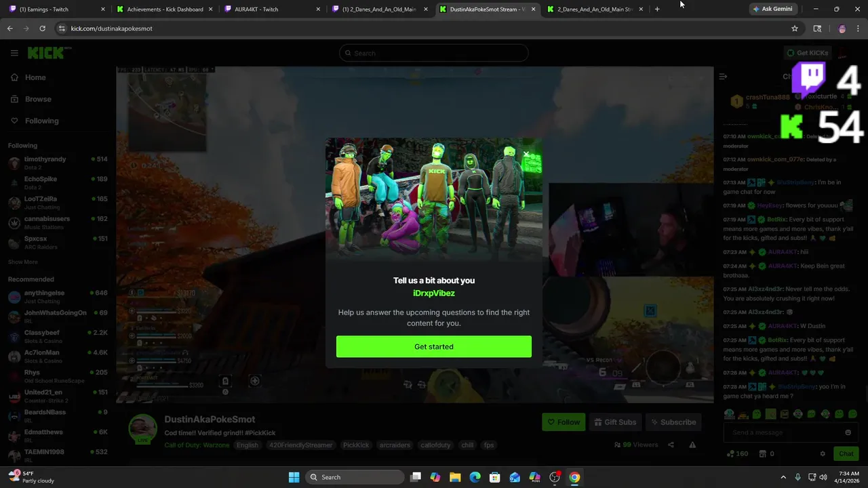Open the hamburger sidebar menu

pos(14,53)
